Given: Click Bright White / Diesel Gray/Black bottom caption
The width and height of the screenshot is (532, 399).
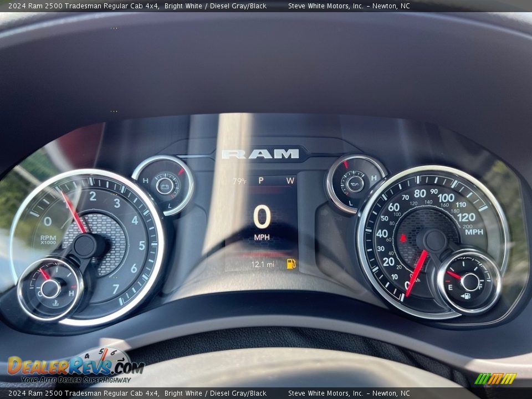Looking at the screenshot, I should (x=216, y=393).
